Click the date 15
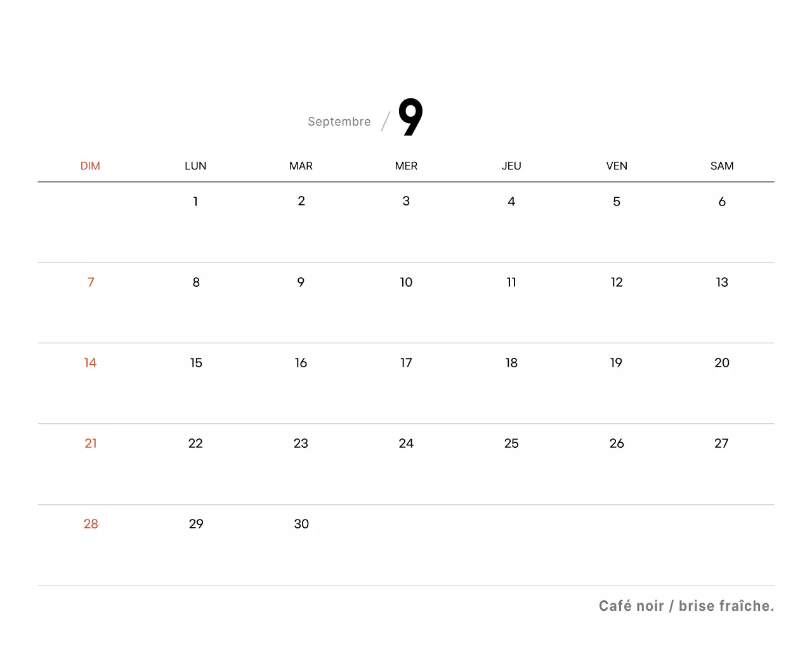The width and height of the screenshot is (812, 654). [195, 363]
